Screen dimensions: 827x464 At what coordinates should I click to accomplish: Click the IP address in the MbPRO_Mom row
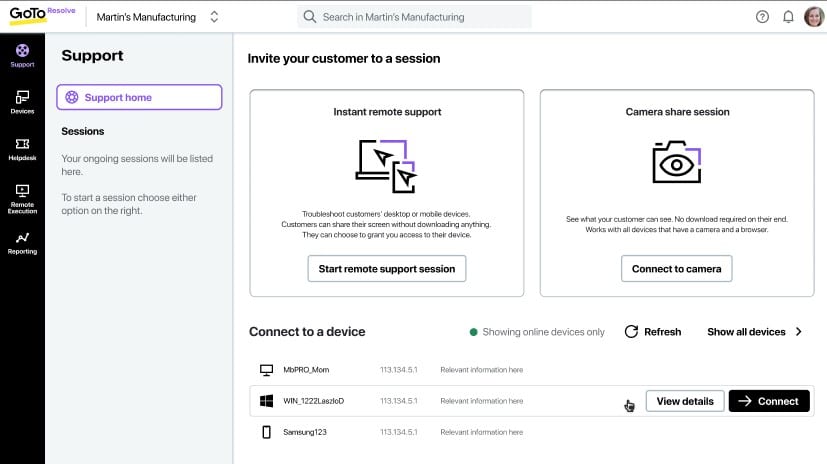point(399,370)
